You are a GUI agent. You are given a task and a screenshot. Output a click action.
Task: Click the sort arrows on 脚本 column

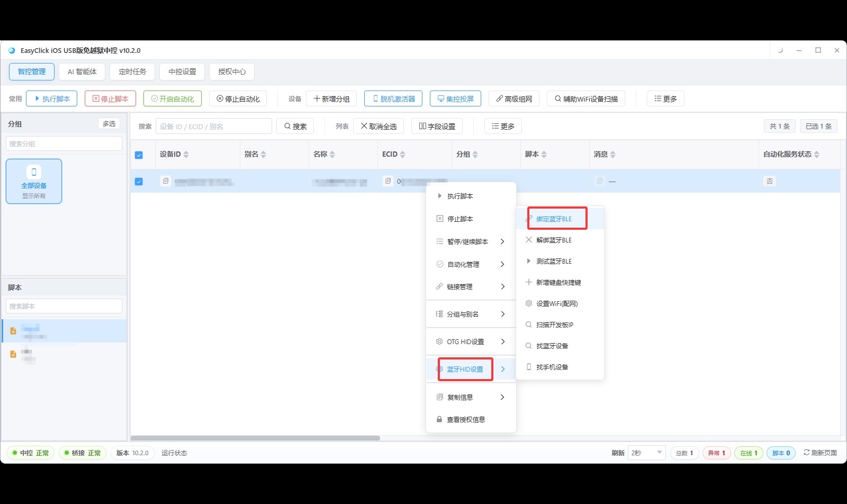tap(544, 155)
